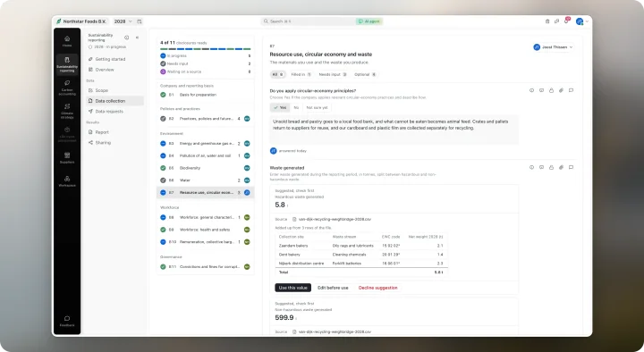This screenshot has height=352, width=644.
Task: Open Sustainability reporting in the black sidebar
Action: (67, 64)
